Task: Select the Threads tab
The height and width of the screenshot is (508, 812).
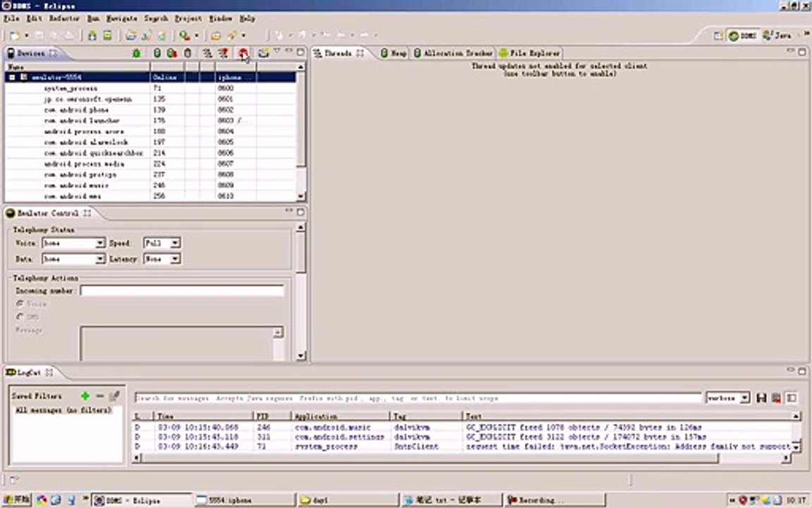Action: (338, 53)
